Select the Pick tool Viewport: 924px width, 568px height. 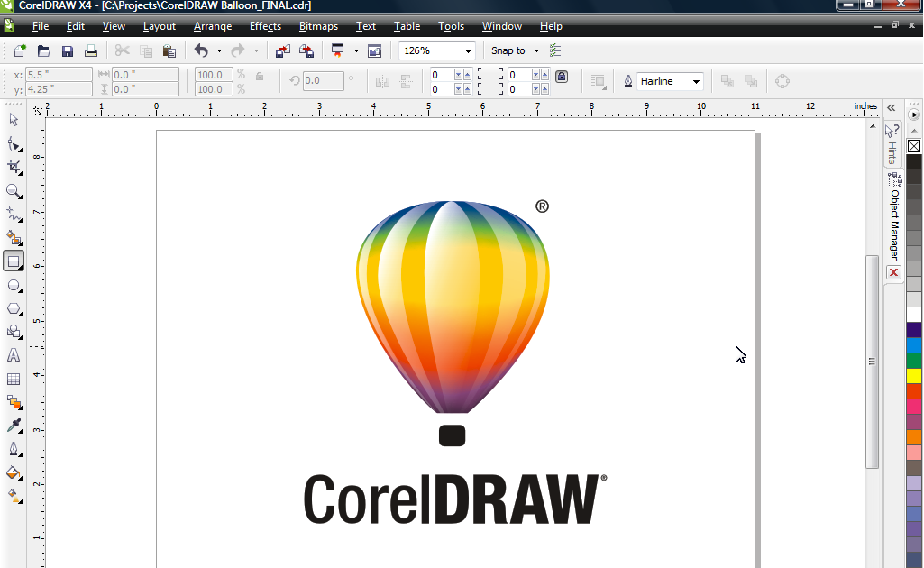click(14, 120)
